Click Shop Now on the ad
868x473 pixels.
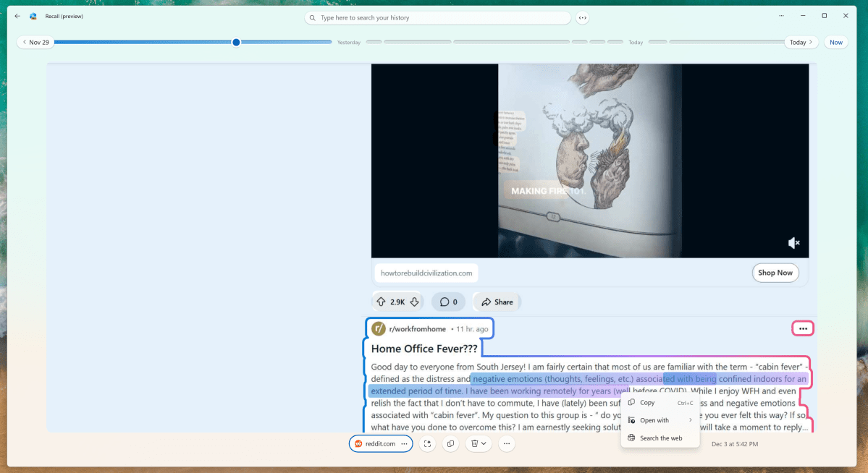[775, 273]
